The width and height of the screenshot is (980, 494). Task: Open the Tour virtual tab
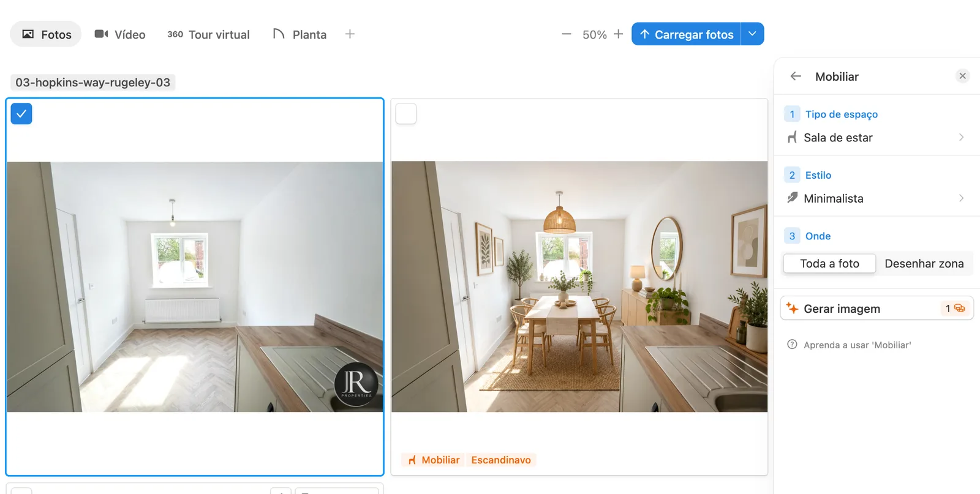click(208, 34)
